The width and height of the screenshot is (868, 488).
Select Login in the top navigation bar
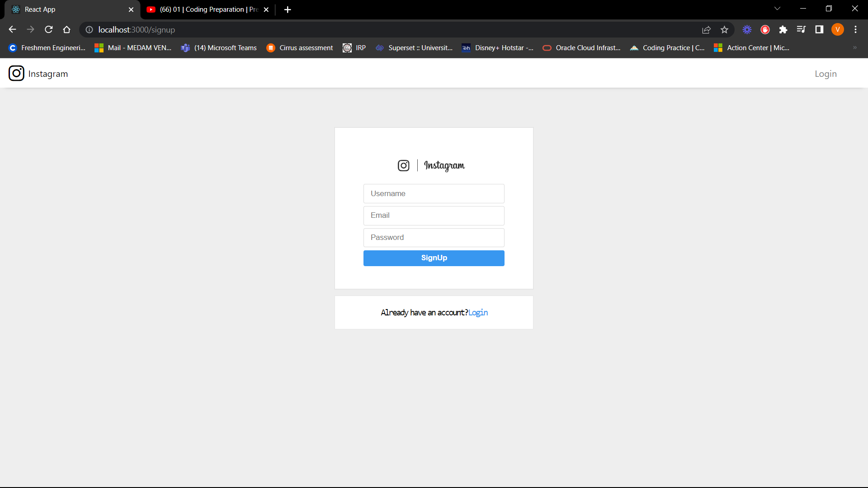coord(825,73)
